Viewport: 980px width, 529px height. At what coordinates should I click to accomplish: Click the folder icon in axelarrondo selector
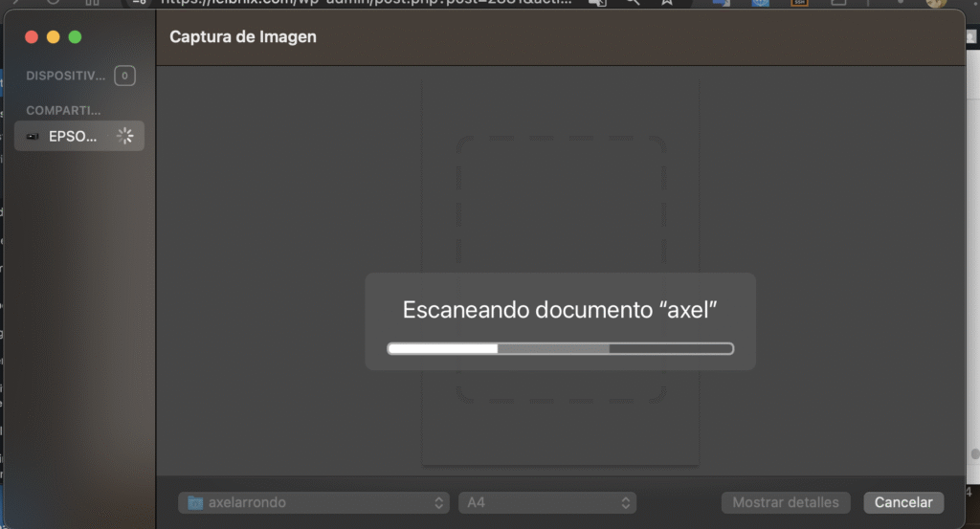coord(195,502)
